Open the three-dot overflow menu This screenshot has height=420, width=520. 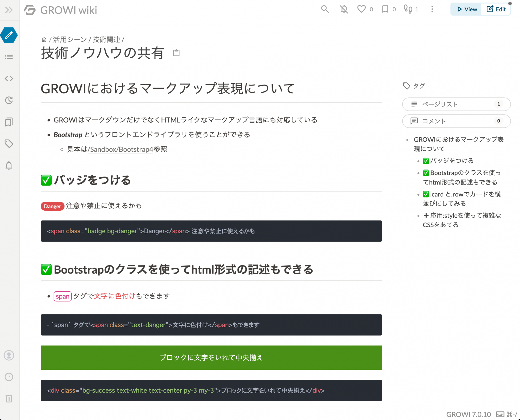pyautogui.click(x=432, y=9)
